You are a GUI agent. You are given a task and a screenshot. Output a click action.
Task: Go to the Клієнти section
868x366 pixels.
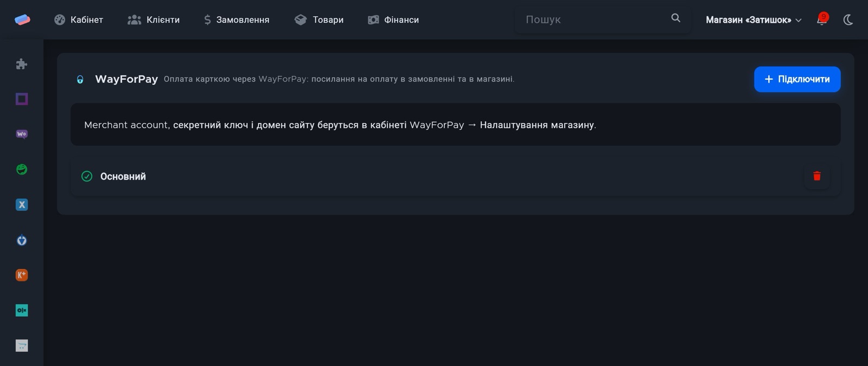pyautogui.click(x=154, y=20)
